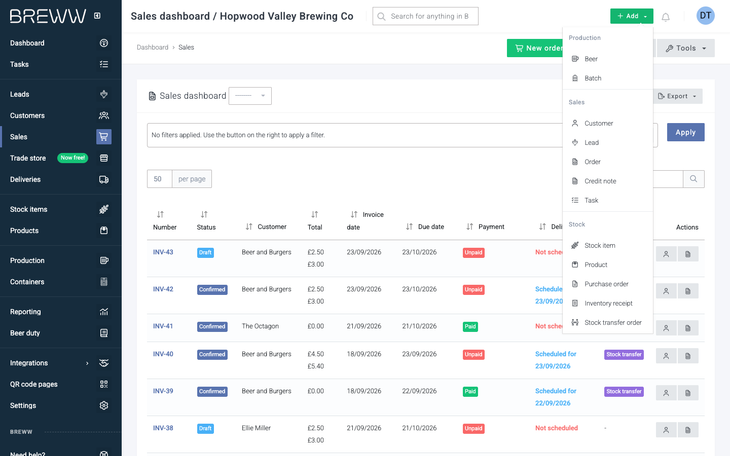Open invoice INV-43 link

tap(163, 252)
